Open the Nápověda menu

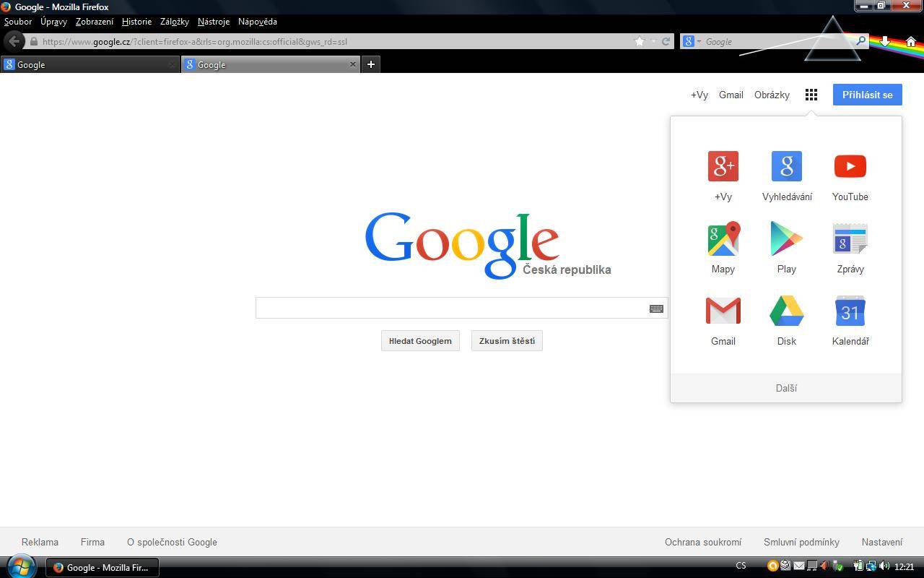(258, 22)
